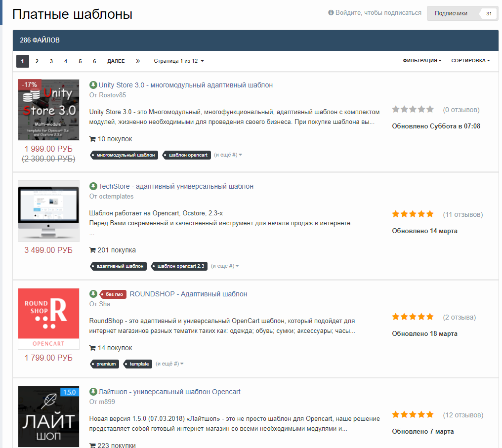
Task: Click (11 отзывов) for TechStore
Action: coord(463,214)
